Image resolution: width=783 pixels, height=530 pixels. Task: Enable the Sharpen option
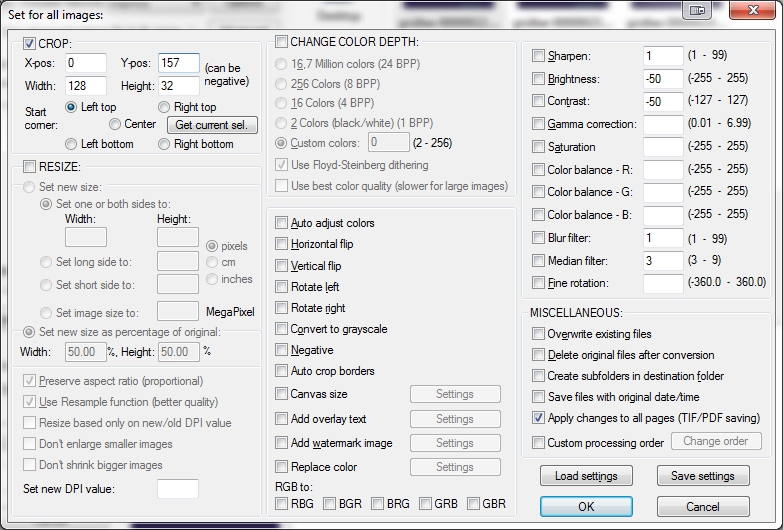click(x=539, y=56)
